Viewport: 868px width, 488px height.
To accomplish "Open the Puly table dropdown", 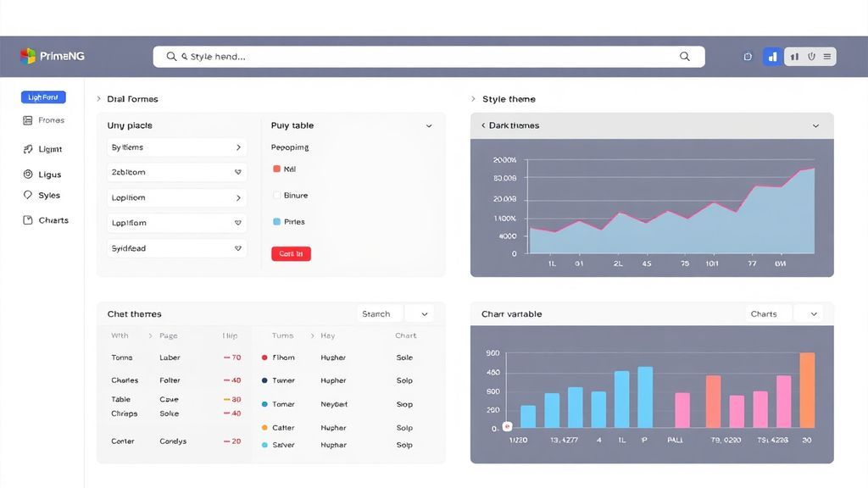I will (429, 125).
